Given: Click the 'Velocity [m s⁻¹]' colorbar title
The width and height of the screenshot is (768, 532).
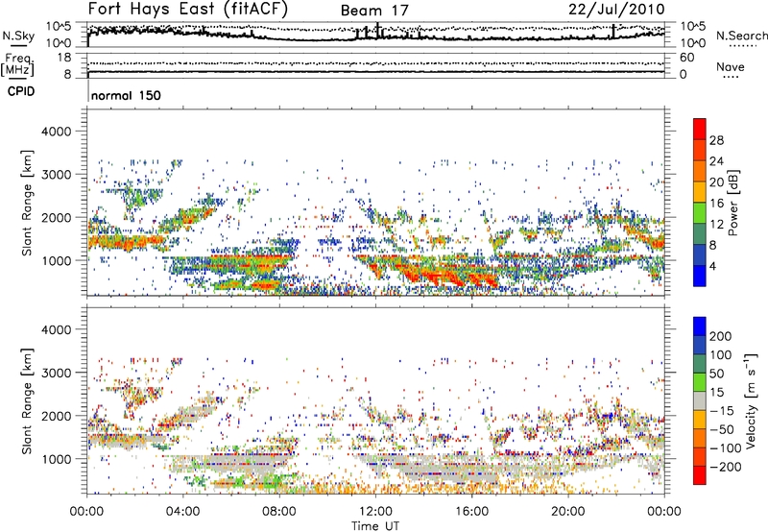Looking at the screenshot, I should [752, 400].
